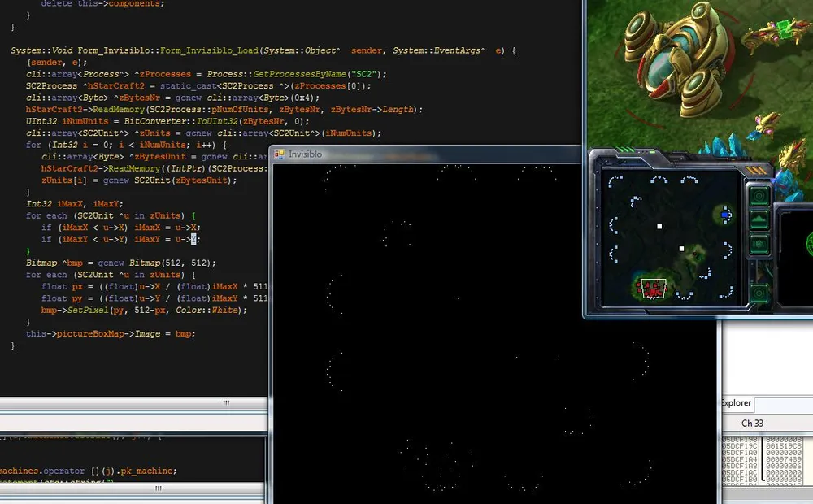Screen dimensions: 813x504
Task: Toggle the minimap button directly below the terrain button
Action: pyautogui.click(x=759, y=244)
